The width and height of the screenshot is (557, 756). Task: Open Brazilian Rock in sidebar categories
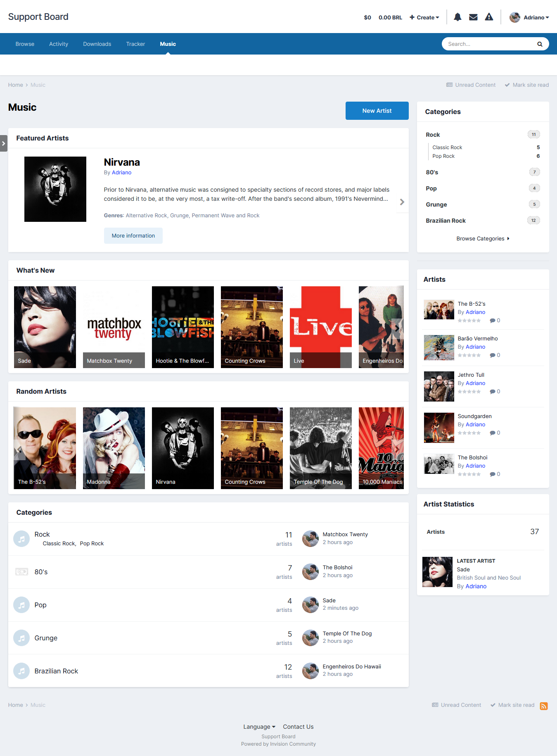pyautogui.click(x=446, y=221)
